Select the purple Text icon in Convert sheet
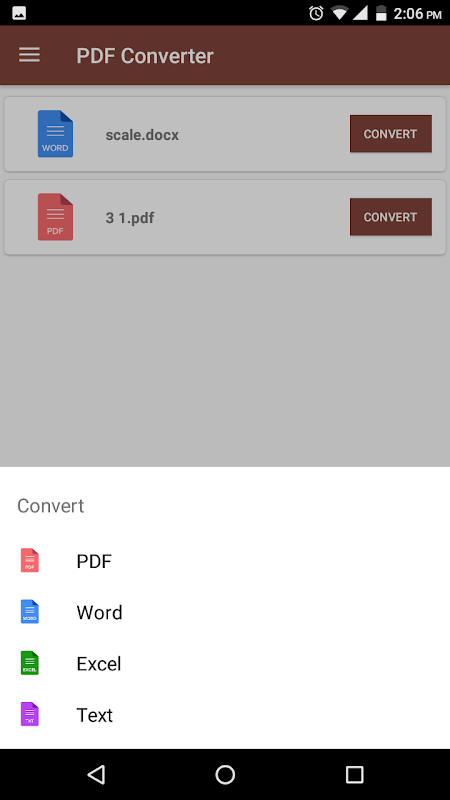Image resolution: width=450 pixels, height=800 pixels. [x=30, y=714]
